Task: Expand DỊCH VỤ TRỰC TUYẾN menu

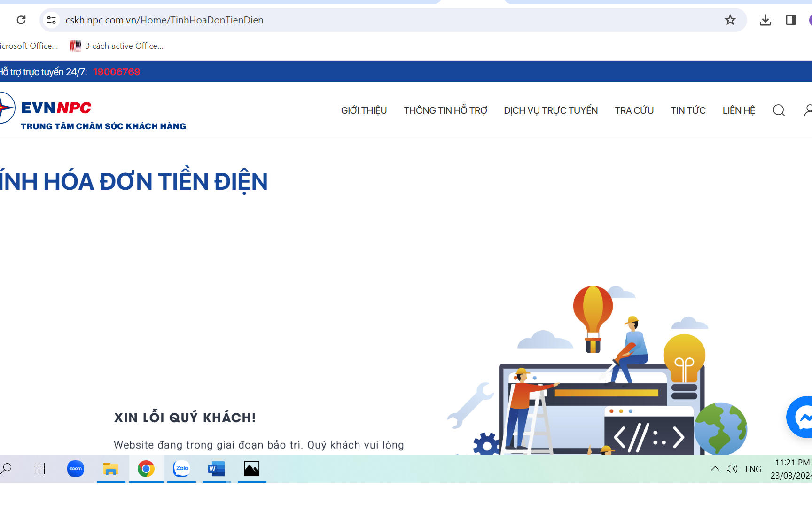Action: click(x=551, y=110)
